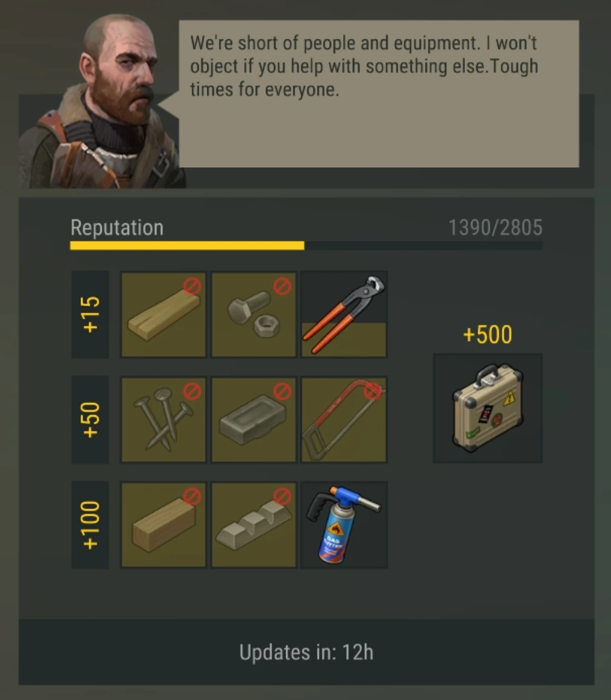Click the 'Updates in: 12h' timer bar
This screenshot has width=611, height=700.
click(306, 652)
